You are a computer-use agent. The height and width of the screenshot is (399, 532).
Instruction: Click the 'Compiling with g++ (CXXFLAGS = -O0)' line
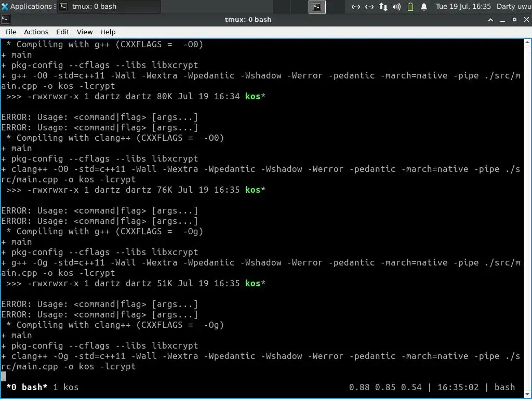[x=104, y=45]
